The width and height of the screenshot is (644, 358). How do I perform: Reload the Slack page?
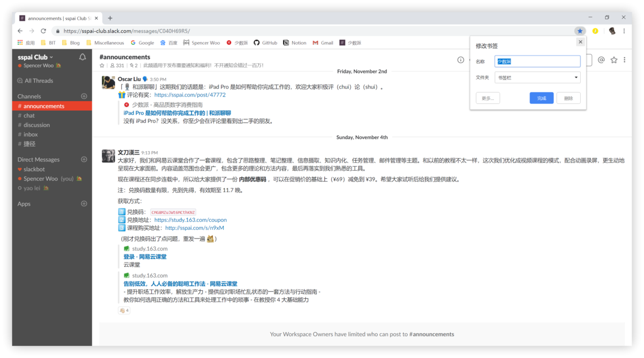[x=43, y=31]
